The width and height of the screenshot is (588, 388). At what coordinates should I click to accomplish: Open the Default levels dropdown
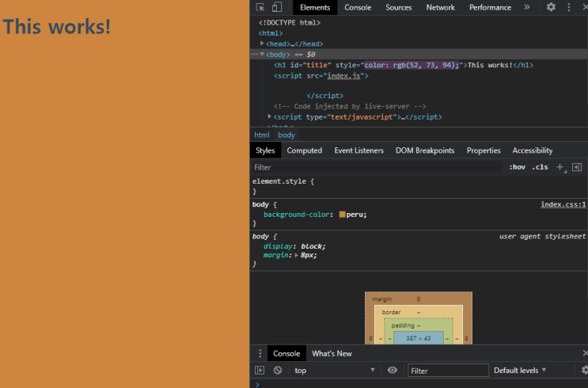click(520, 371)
